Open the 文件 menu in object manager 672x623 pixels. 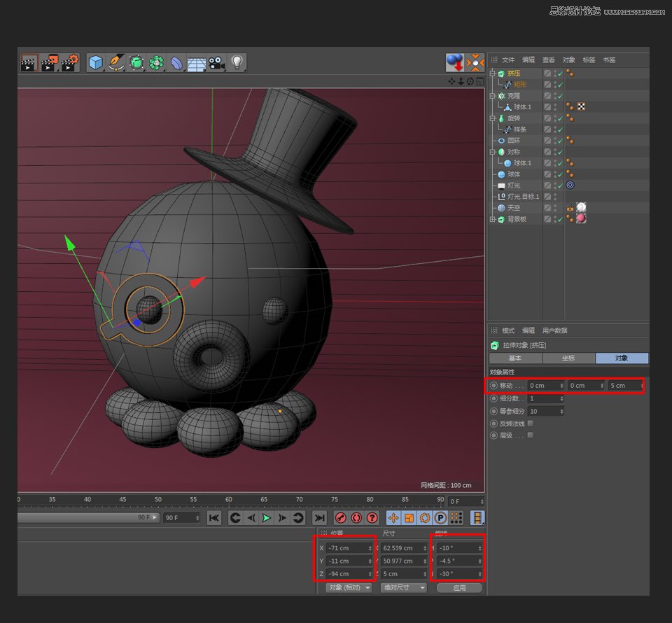coord(508,60)
